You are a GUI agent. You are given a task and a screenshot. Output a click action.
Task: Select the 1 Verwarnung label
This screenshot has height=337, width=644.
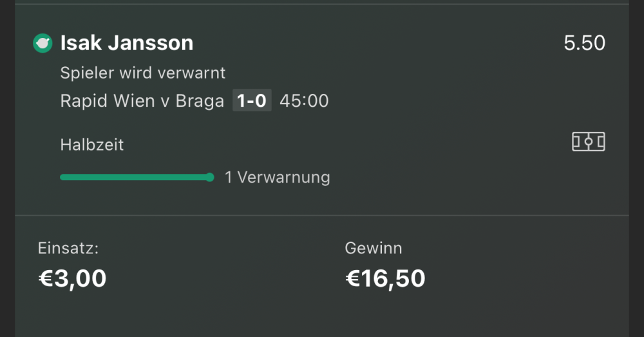tap(277, 178)
